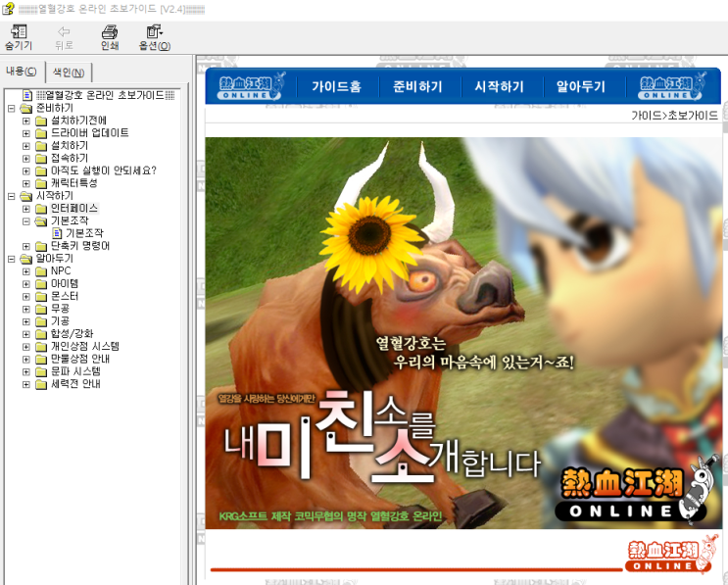Collapse the 알아두기 tree section
Image resolution: width=728 pixels, height=585 pixels.
(x=11, y=259)
